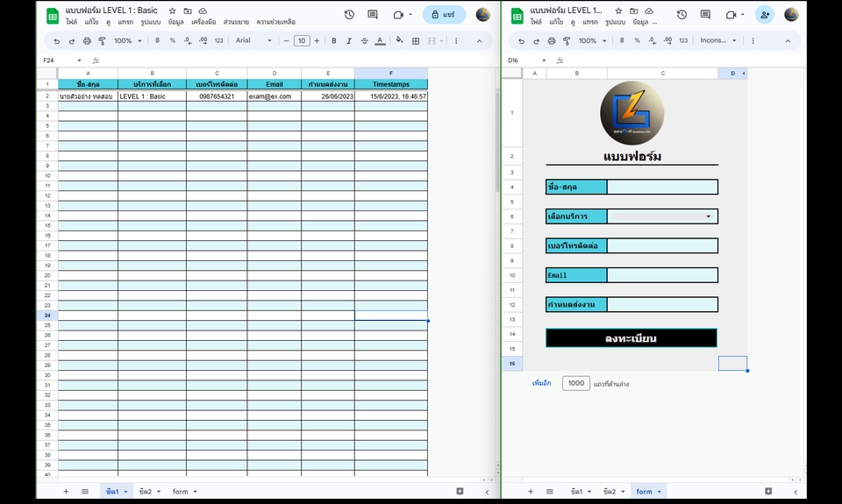Check cloud save status in left window

203,11
